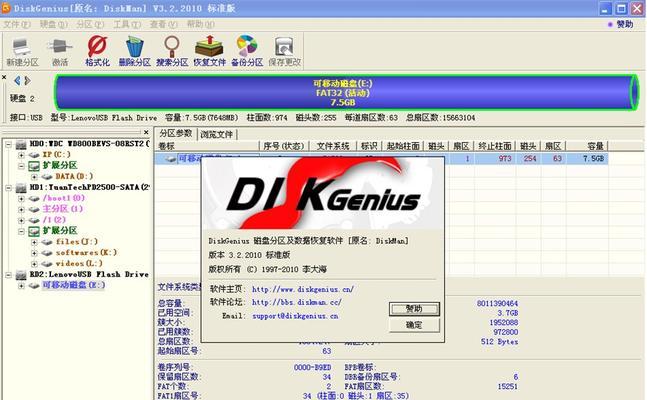647x400 pixels.
Task: Click the 确定 (OK) button in About dialog
Action: coord(414,325)
